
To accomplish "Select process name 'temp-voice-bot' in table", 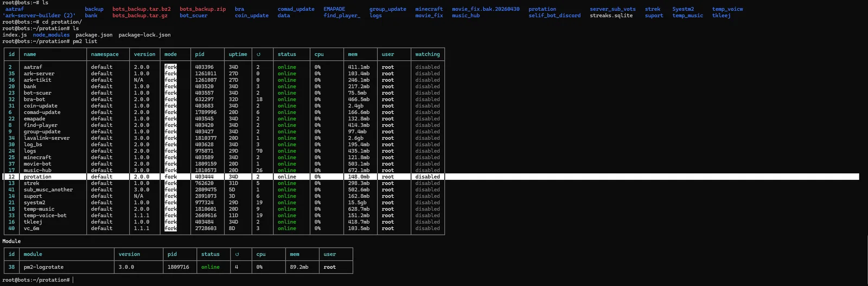I will pyautogui.click(x=45, y=216).
